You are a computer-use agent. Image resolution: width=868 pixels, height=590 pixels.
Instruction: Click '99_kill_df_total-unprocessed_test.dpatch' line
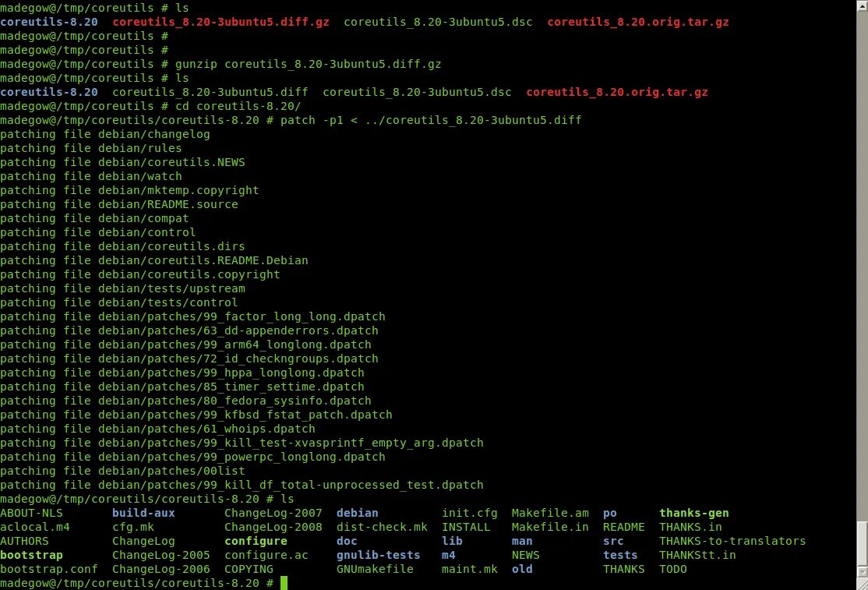(242, 485)
